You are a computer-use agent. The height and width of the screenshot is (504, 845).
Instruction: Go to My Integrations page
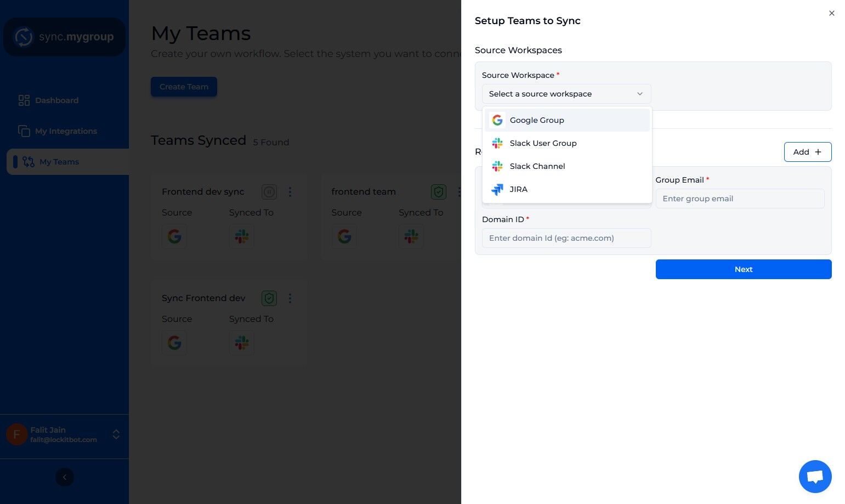click(65, 131)
